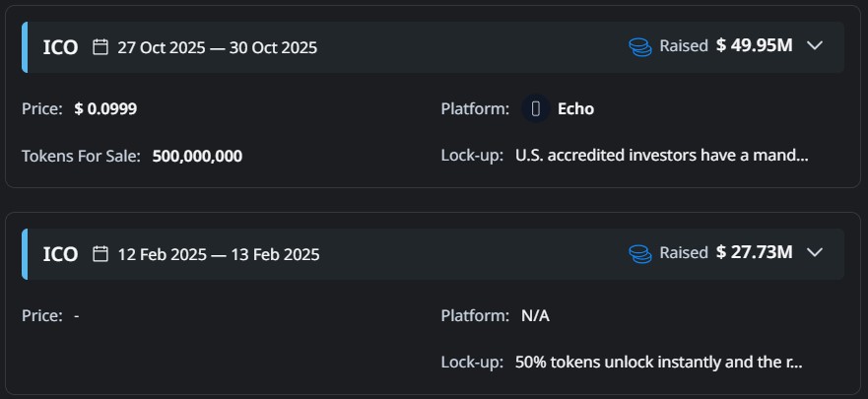Click the $ 0.0999 price value
Image resolution: width=868 pixels, height=399 pixels.
point(105,108)
